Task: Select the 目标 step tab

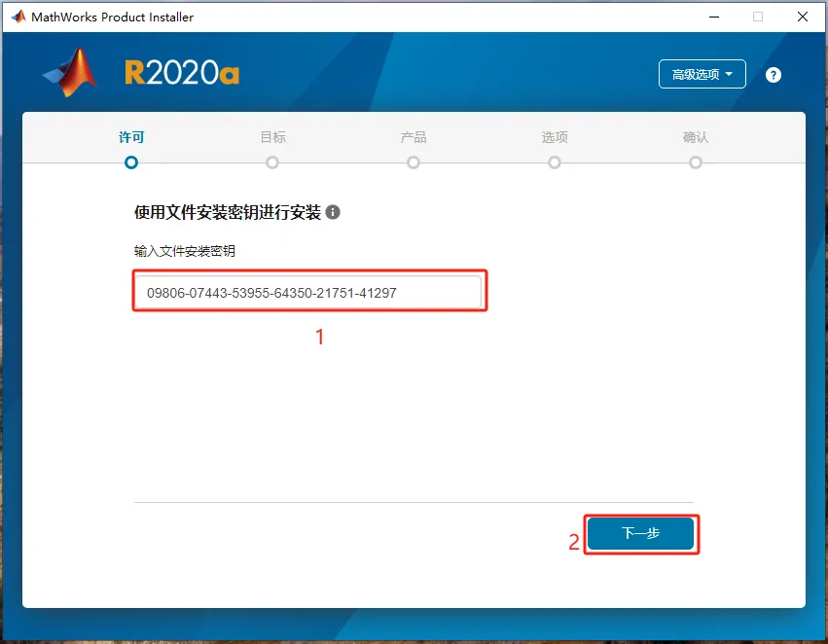Action: [273, 137]
